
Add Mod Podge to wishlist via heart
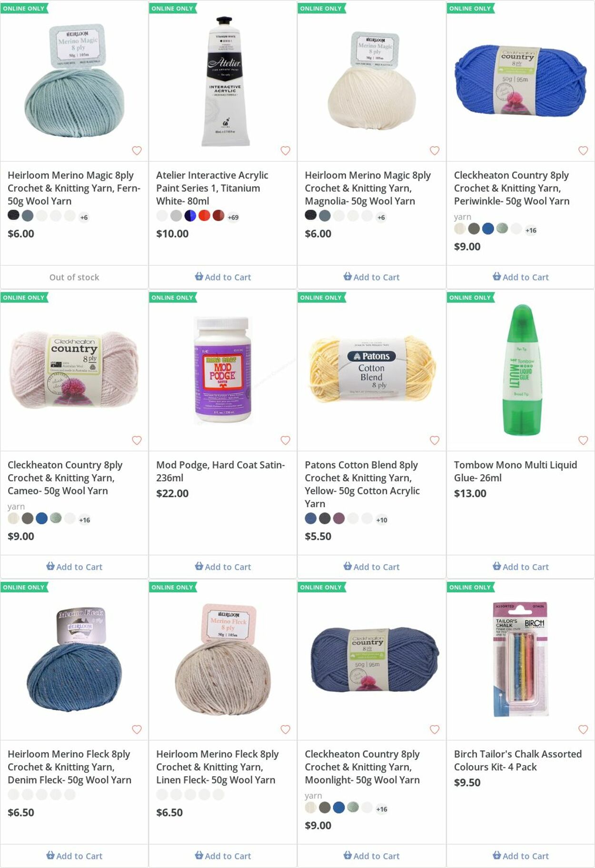click(x=285, y=440)
